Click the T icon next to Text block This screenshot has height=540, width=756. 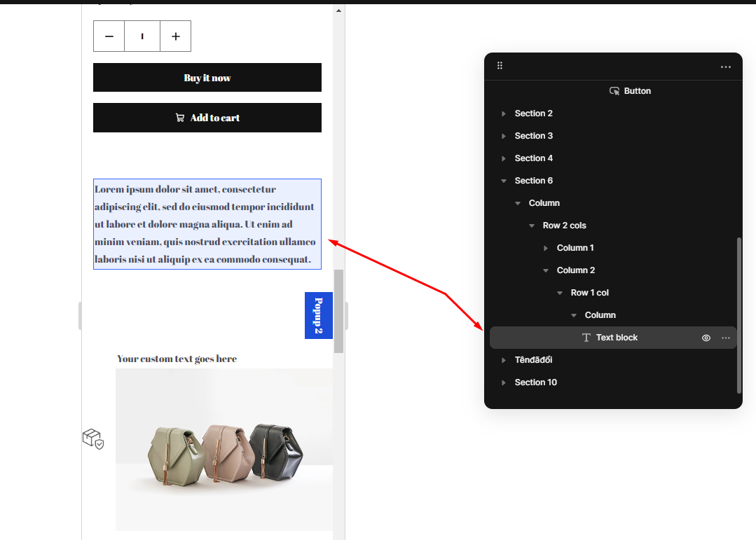(x=585, y=338)
